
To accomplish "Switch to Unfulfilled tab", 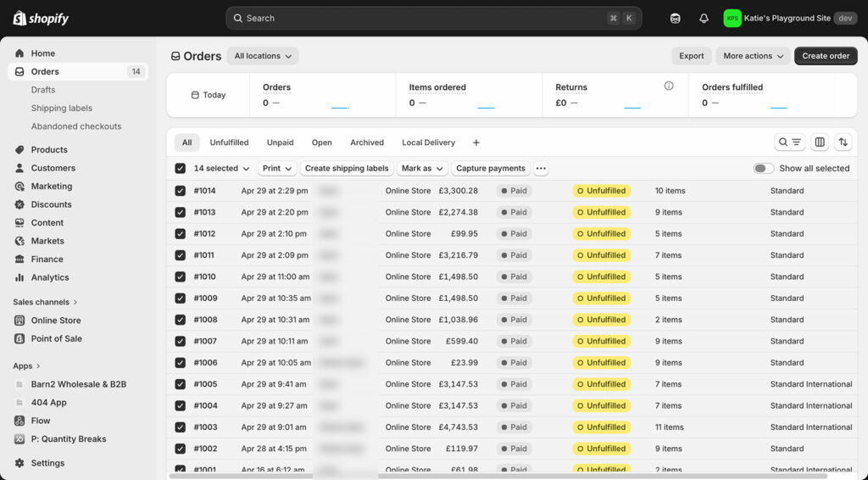I will coord(229,142).
